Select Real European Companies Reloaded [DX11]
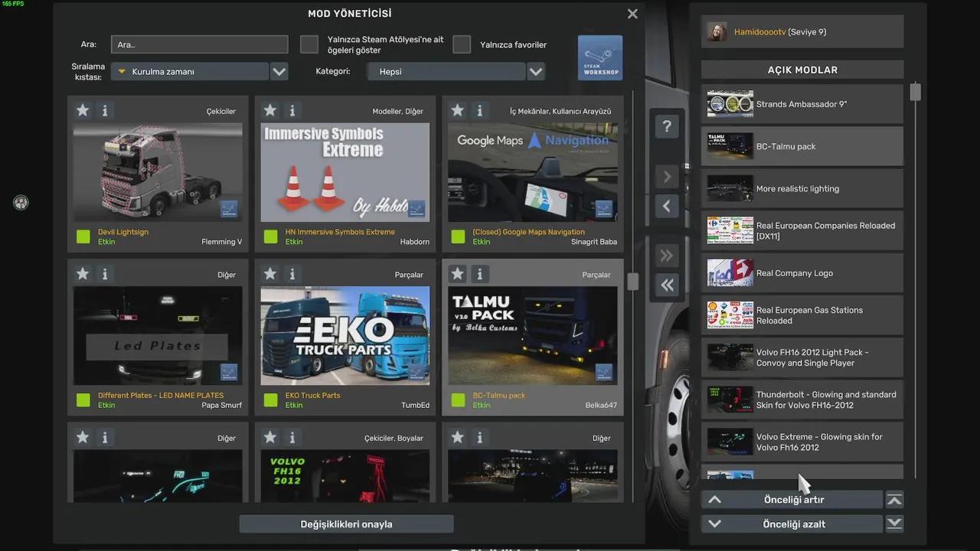Image resolution: width=980 pixels, height=551 pixels. click(x=802, y=230)
